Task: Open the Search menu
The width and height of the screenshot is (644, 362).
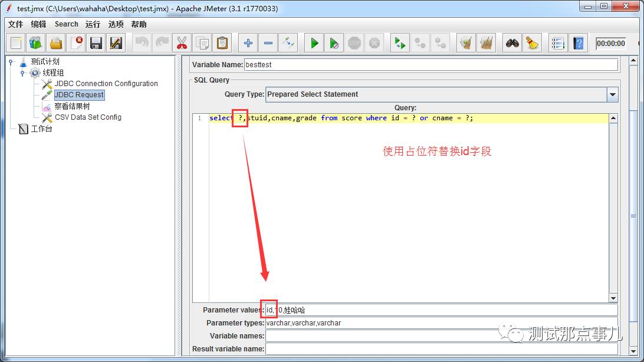Action: [x=67, y=24]
